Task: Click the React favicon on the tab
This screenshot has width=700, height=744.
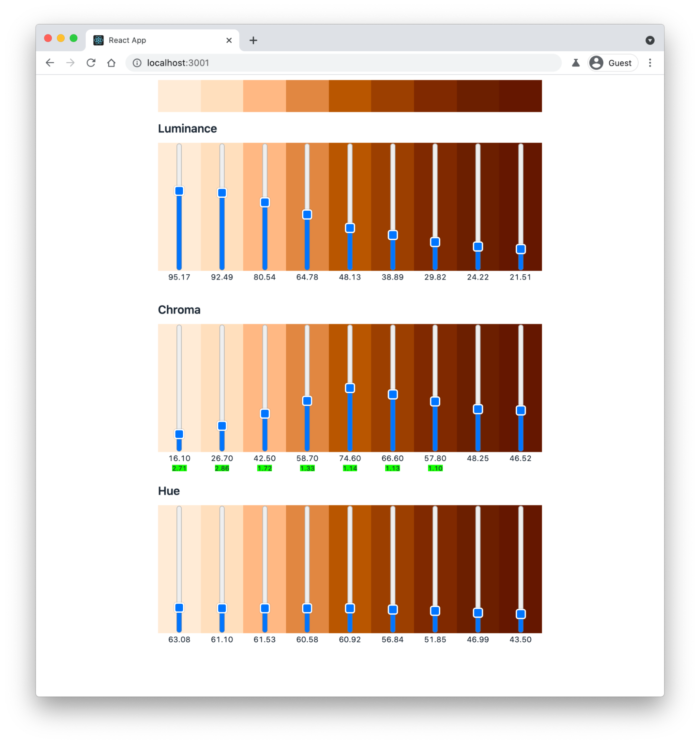Action: click(x=98, y=41)
